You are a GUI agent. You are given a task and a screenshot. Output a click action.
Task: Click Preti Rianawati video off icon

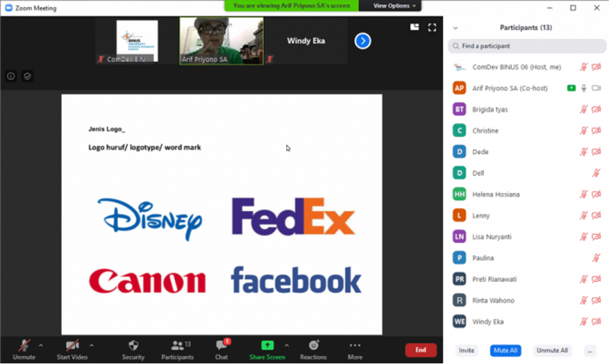coord(596,279)
